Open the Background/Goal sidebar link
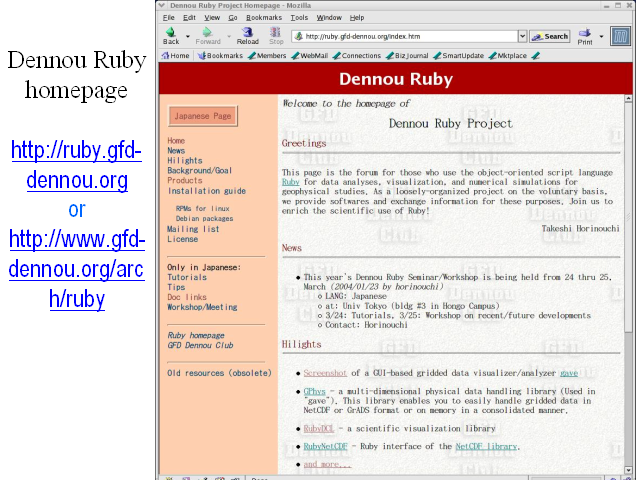The image size is (640, 480). pos(199,170)
